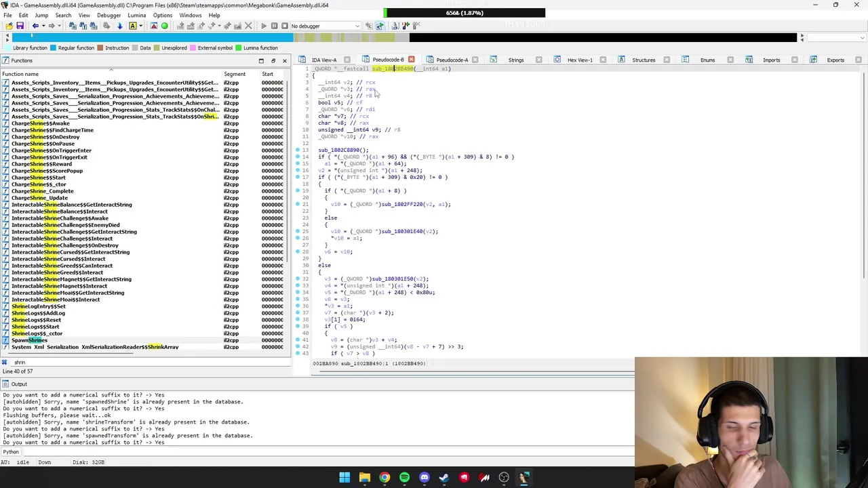Open the 'No debugger' combo box
868x488 pixels.
pos(325,26)
